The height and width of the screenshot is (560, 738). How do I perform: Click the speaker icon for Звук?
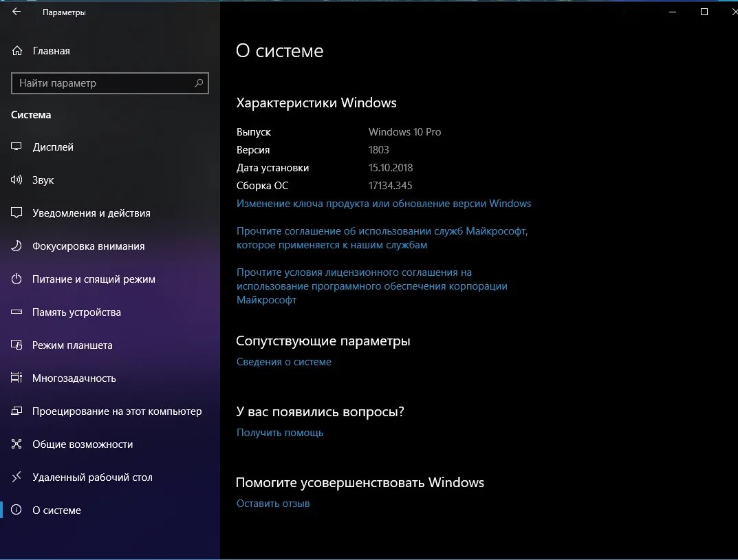[x=17, y=180]
